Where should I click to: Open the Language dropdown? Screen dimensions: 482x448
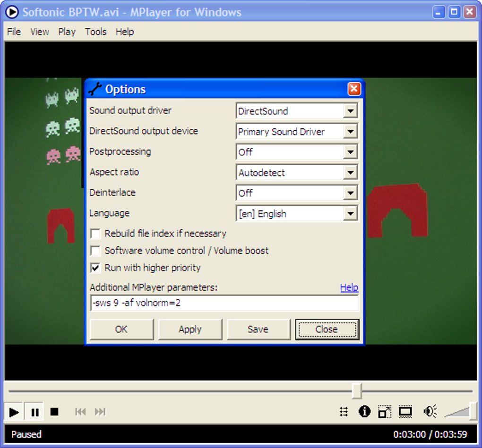point(351,214)
